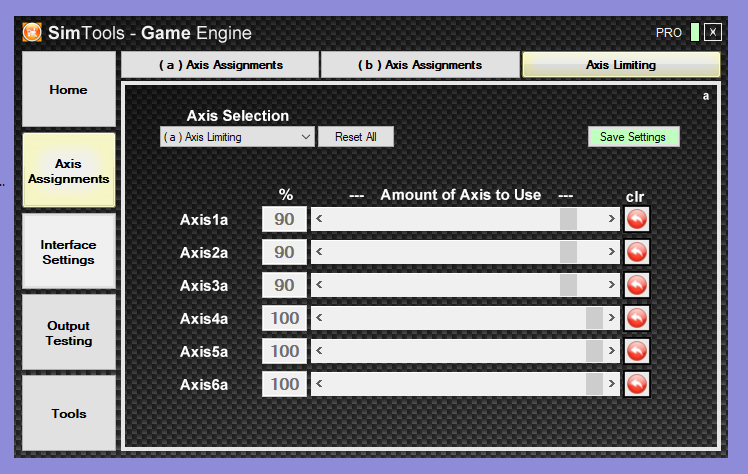Click the red clr icon for Axis6a
This screenshot has height=474, width=748.
[x=637, y=384]
